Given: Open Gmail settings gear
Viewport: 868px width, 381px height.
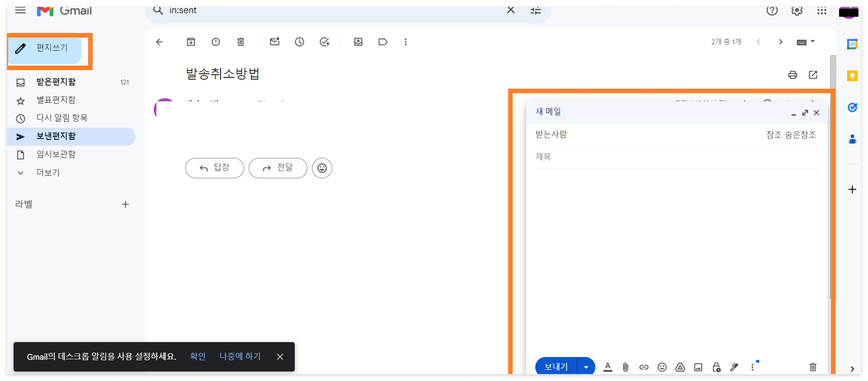Looking at the screenshot, I should tap(797, 10).
